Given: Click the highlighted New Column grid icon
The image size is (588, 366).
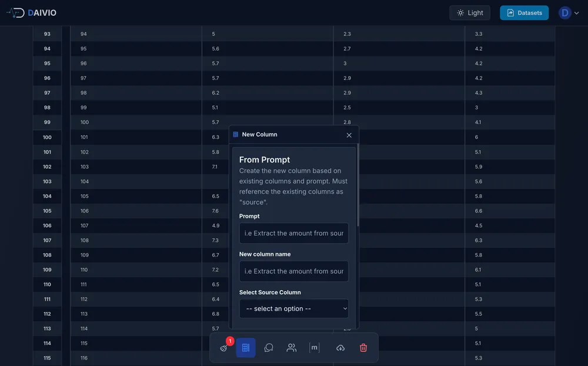Looking at the screenshot, I should click(x=246, y=348).
